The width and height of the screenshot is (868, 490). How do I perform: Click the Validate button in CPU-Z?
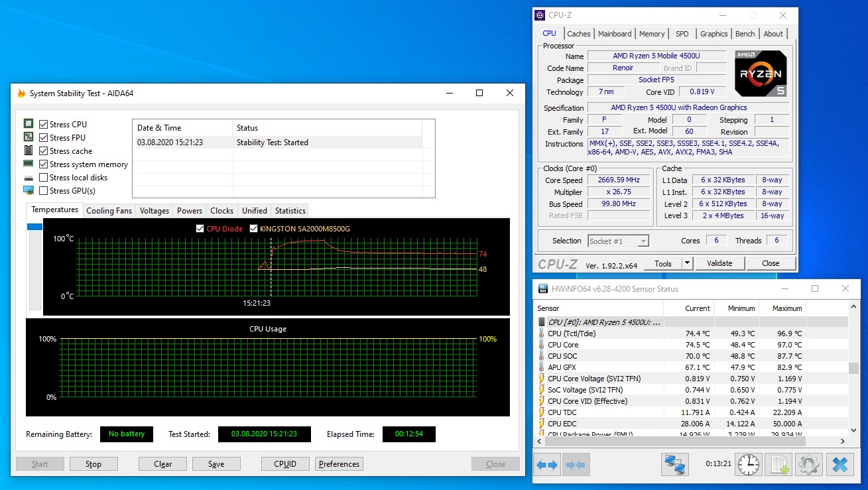[x=719, y=263]
